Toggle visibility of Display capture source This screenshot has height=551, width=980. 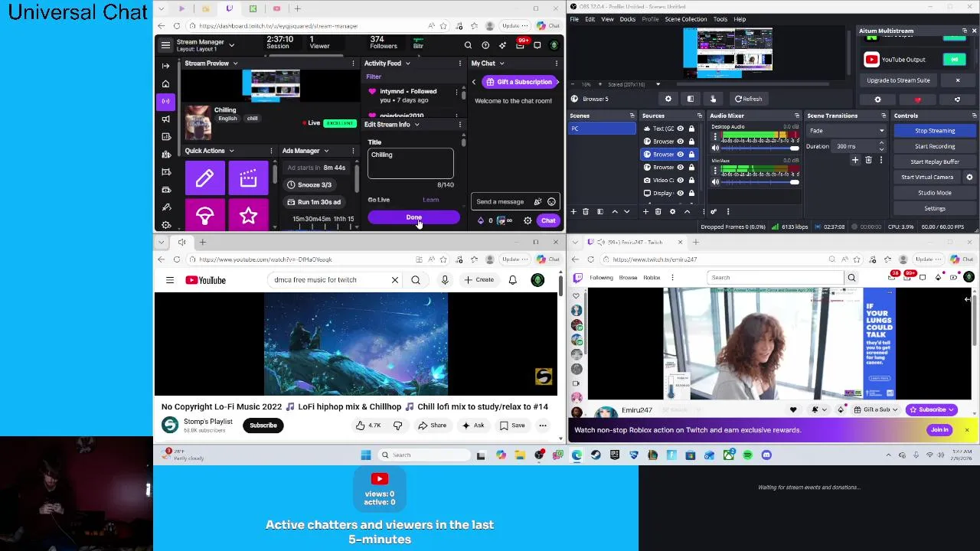coord(680,194)
